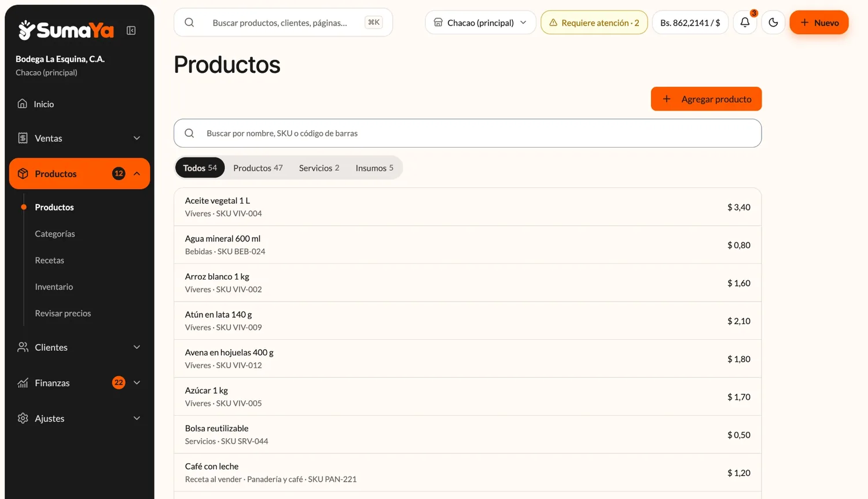This screenshot has height=499, width=868.
Task: Click the Inicio home icon
Action: tap(23, 104)
